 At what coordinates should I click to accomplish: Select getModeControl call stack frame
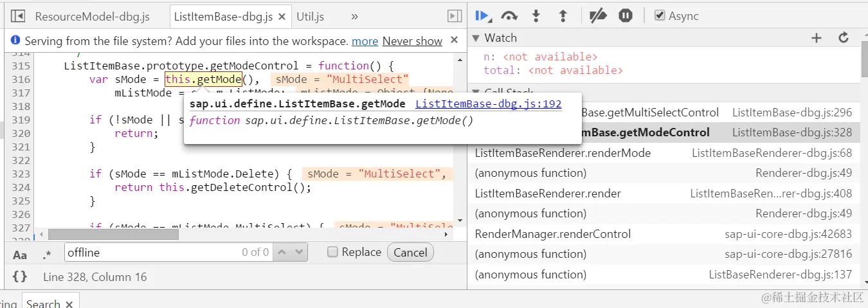[x=664, y=132]
